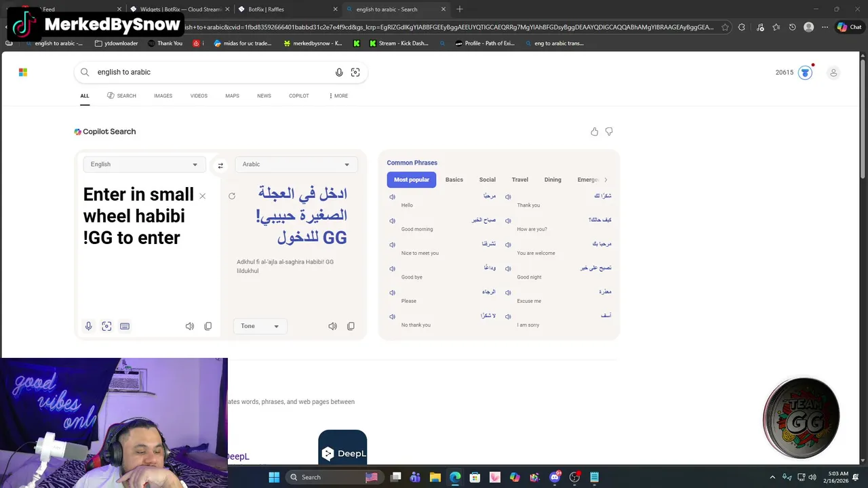868x488 pixels.
Task: Add page to favorites star icon
Action: [725, 27]
